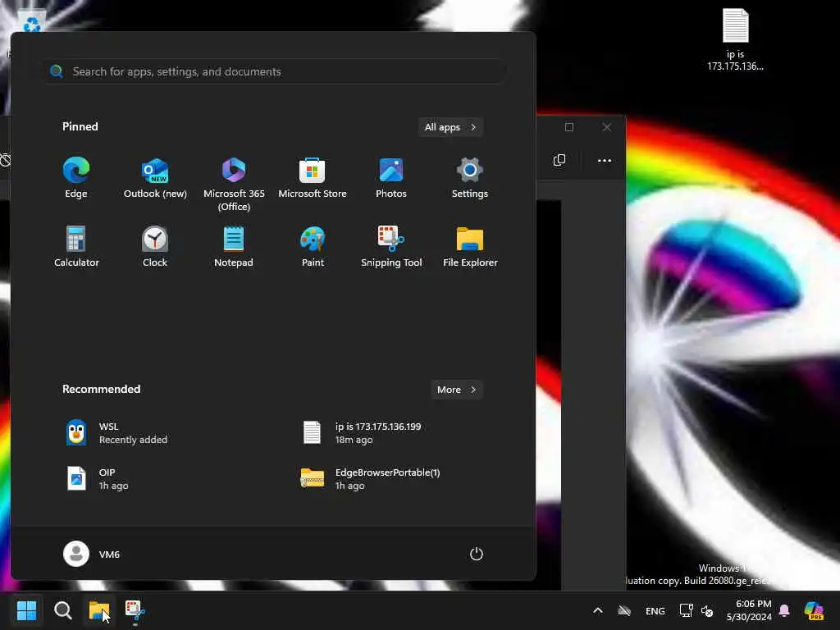
Task: Open notifications bell icon
Action: (x=784, y=610)
